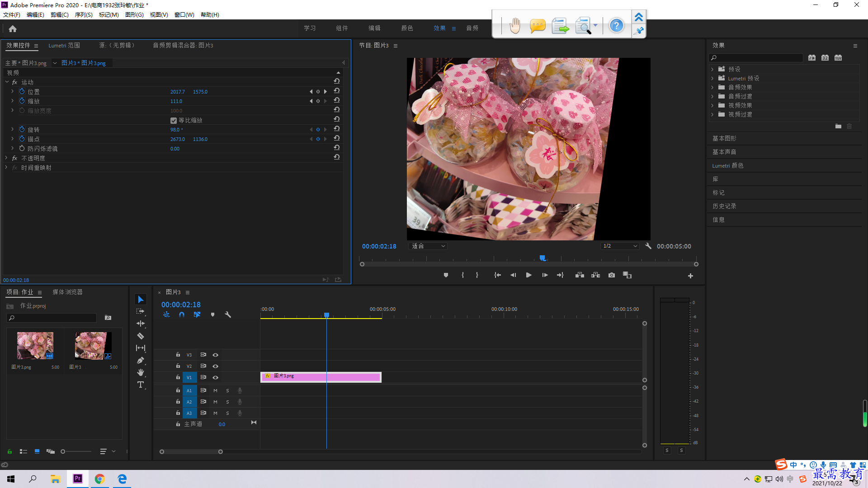The width and height of the screenshot is (868, 488).
Task: Open the 剪辑(C) menu
Action: click(x=60, y=14)
